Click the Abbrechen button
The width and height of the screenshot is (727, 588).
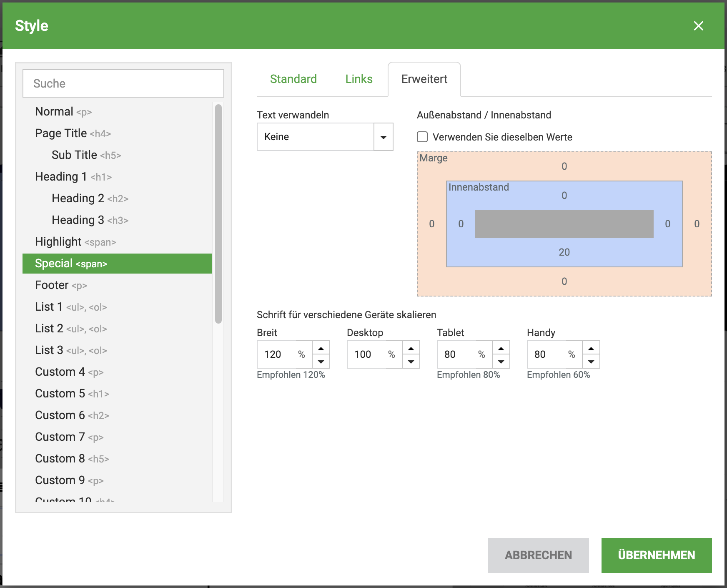[538, 555]
